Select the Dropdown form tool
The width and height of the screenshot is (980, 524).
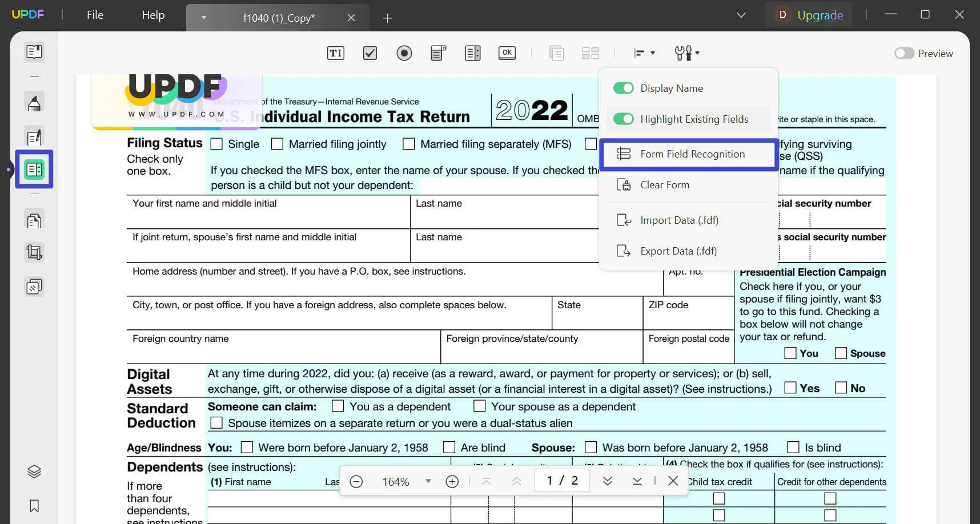point(438,53)
